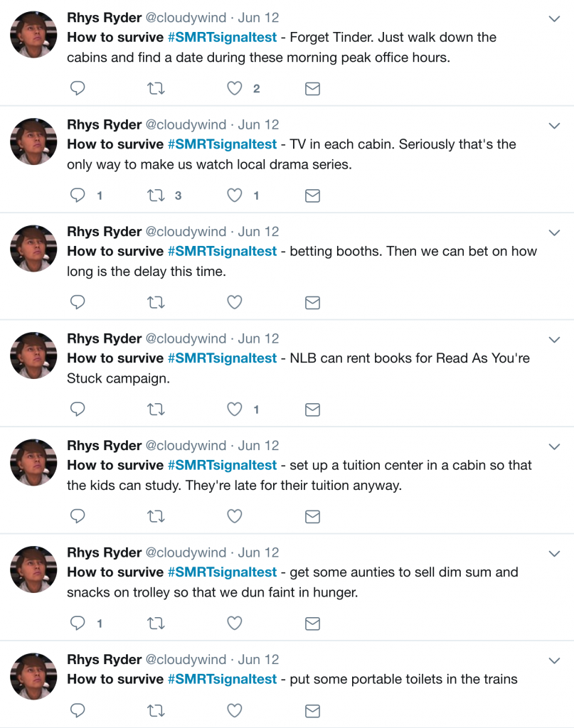Image resolution: width=574 pixels, height=728 pixels.
Task: Open Rhys Ryder profile from tuition center tweet
Action: [104, 446]
